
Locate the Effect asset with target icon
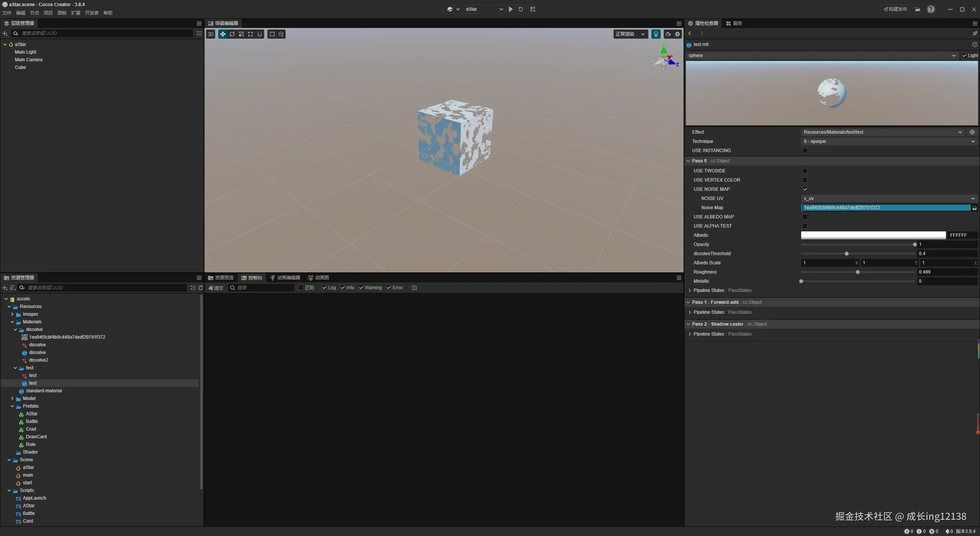point(972,132)
